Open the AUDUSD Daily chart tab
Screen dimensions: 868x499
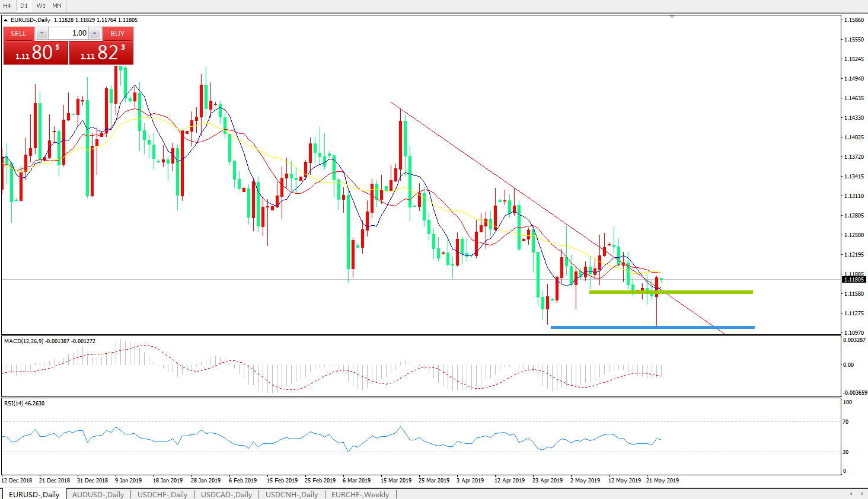98,494
